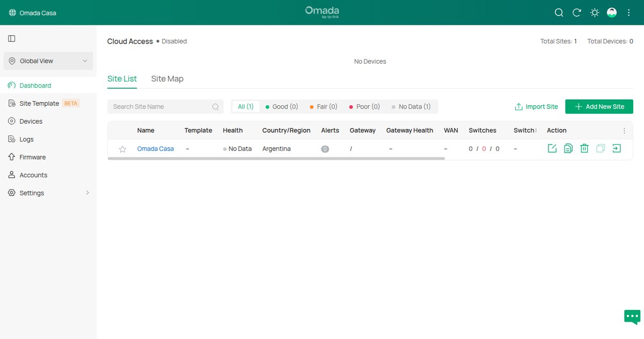644x339 pixels.
Task: Click the alerts count badge for Omada Casa
Action: coord(325,149)
